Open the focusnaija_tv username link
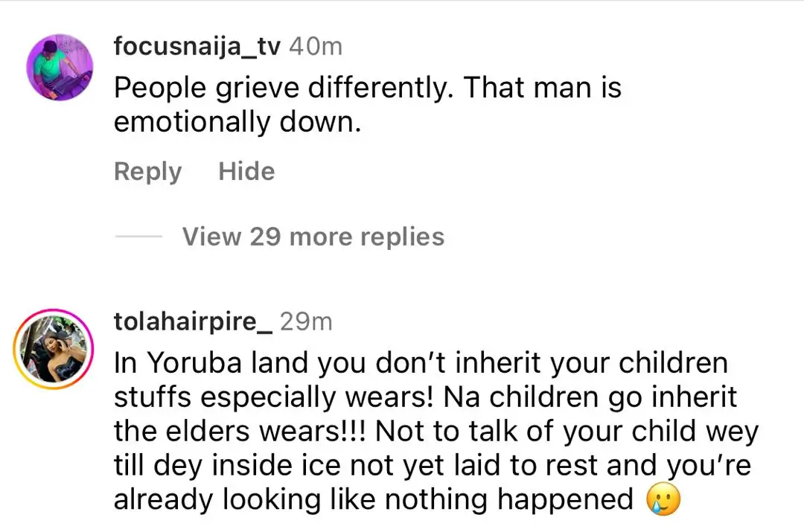 pyautogui.click(x=197, y=46)
